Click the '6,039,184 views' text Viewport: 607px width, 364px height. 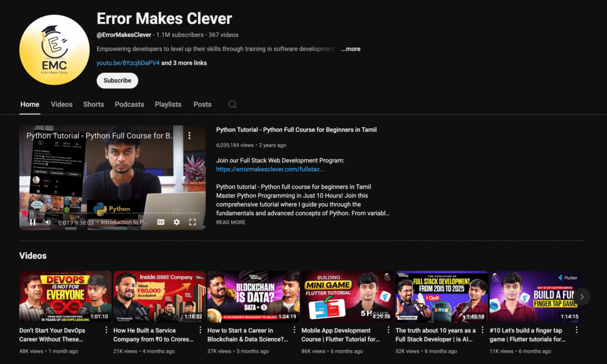pyautogui.click(x=235, y=145)
